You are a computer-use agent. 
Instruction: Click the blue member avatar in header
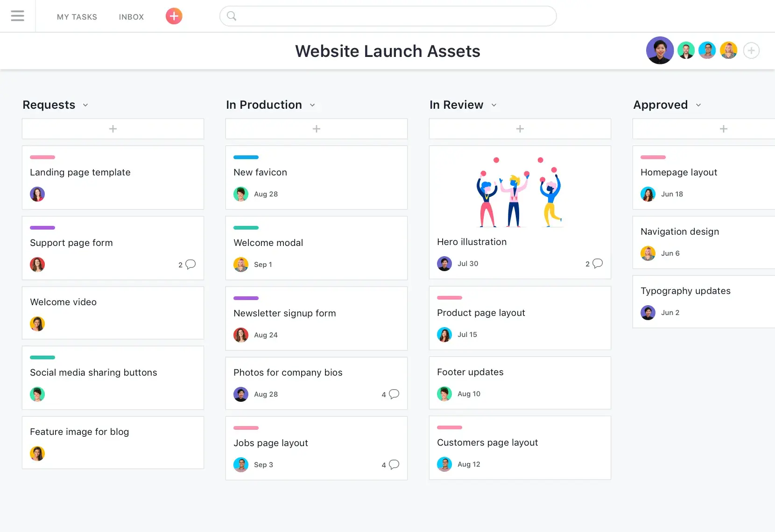click(707, 50)
